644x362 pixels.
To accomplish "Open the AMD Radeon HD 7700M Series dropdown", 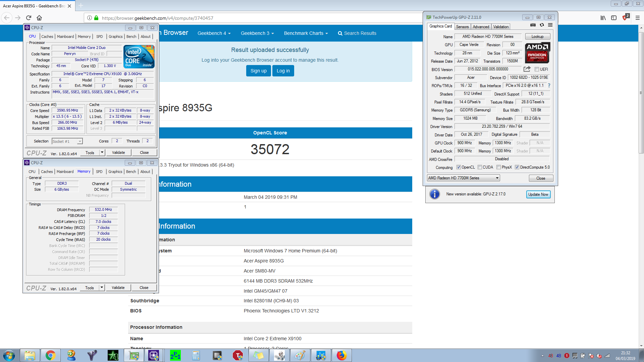I will coord(464,178).
